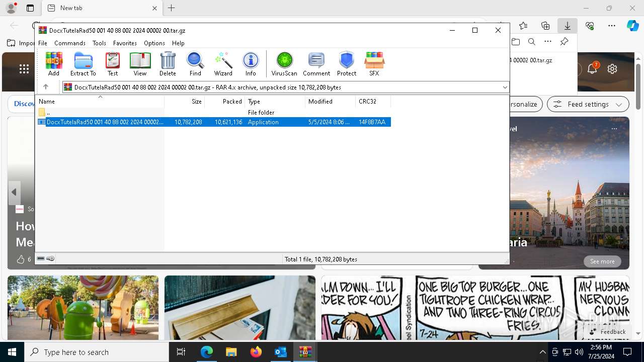Sort files by CRC32 column
The width and height of the screenshot is (644, 362).
(373, 101)
